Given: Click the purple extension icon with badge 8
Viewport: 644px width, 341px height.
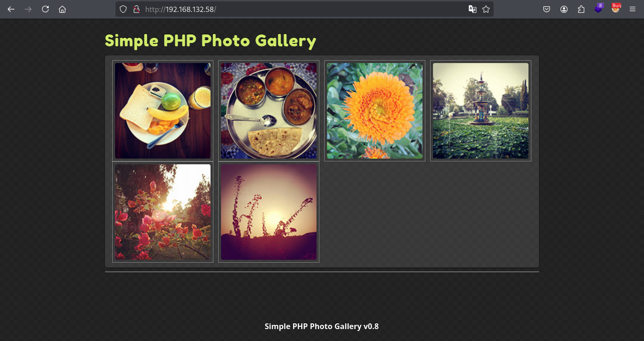Looking at the screenshot, I should pos(599,9).
